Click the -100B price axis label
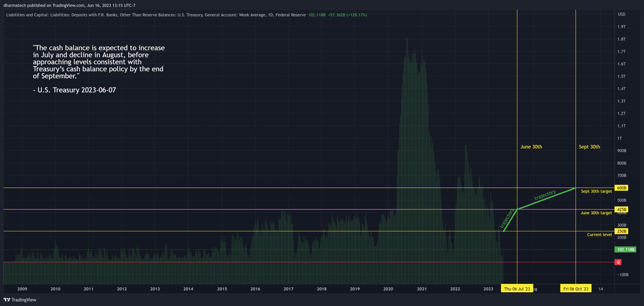Viewport: 644px width, 306px height. [623, 275]
